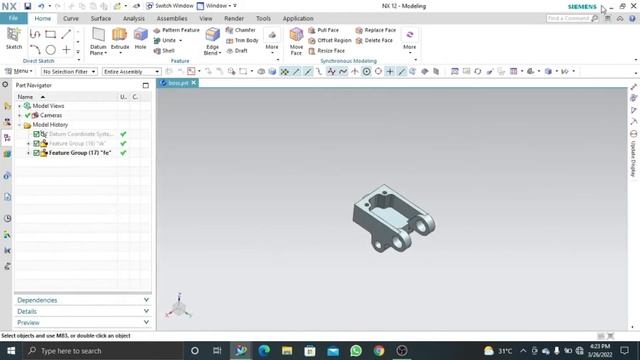Open the Application ribbon tab
Screen dimensions: 640x360
point(298,18)
